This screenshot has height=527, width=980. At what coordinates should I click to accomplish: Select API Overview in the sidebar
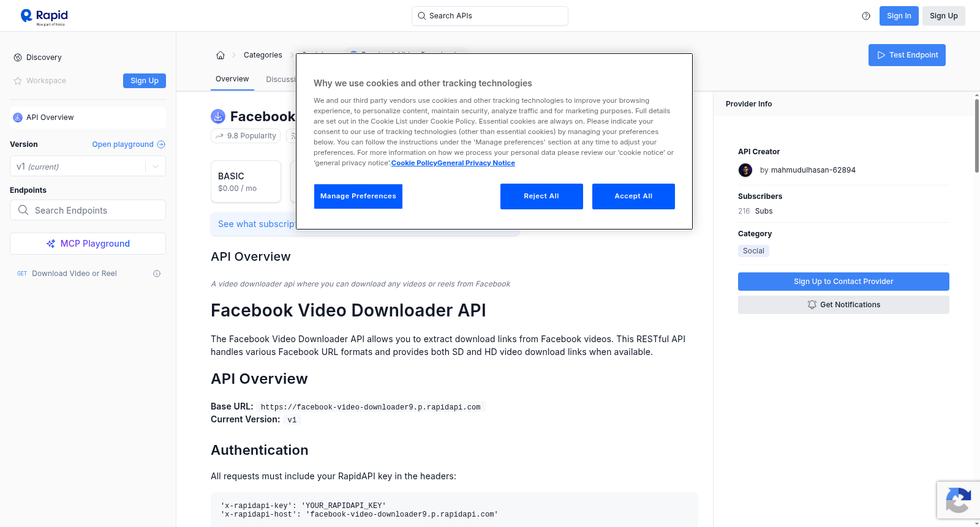[x=88, y=118]
